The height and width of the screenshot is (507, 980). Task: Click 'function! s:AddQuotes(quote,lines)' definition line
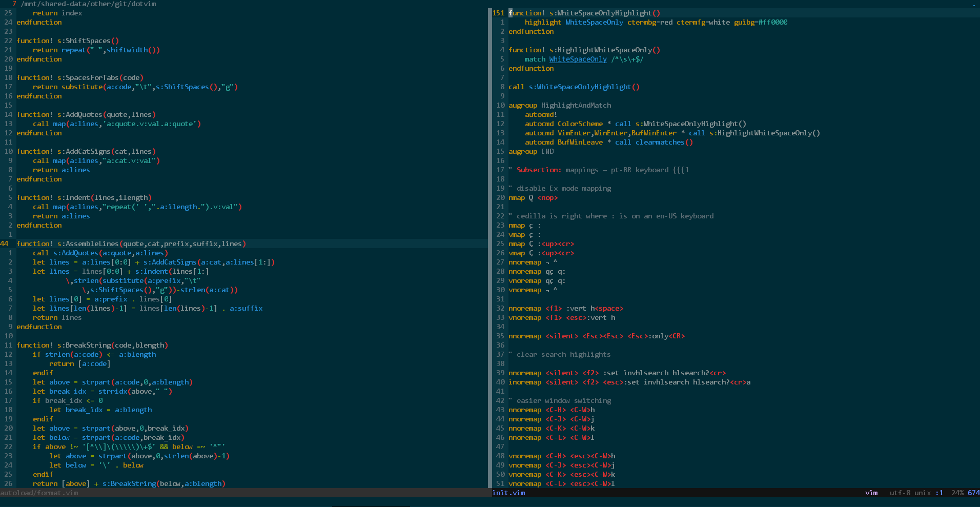point(86,114)
